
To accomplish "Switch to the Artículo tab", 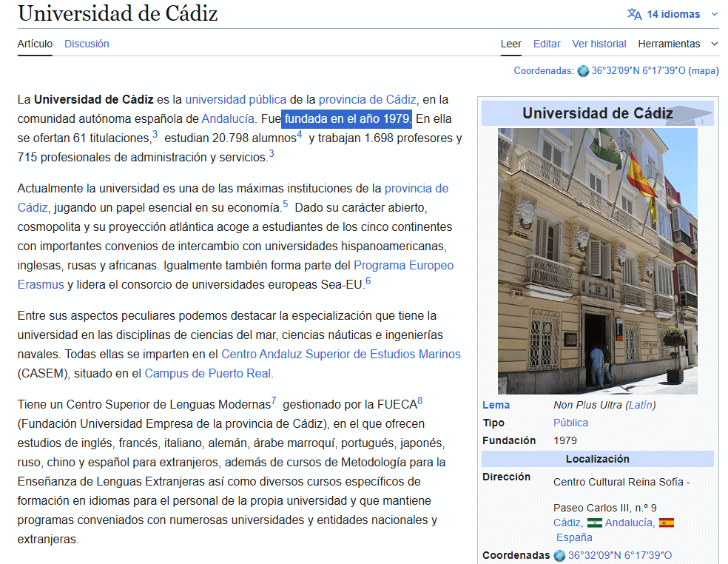I will [x=35, y=44].
